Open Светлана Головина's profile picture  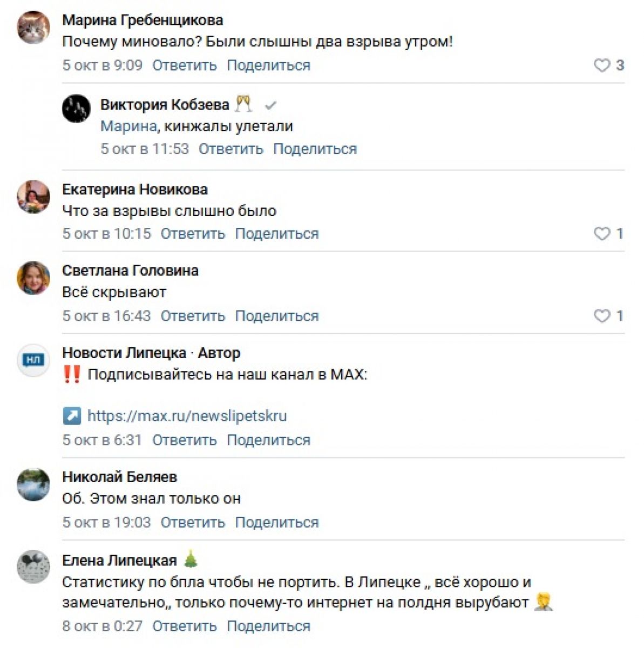(x=33, y=278)
